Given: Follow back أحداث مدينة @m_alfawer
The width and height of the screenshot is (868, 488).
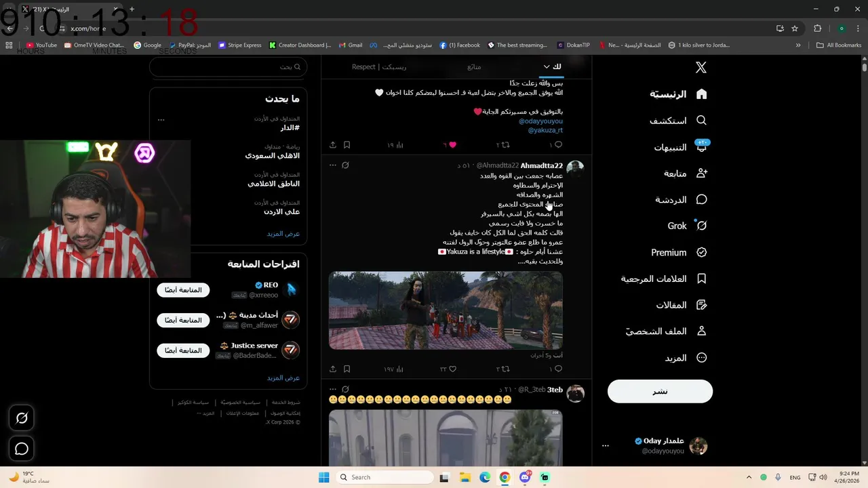Looking at the screenshot, I should tap(183, 320).
